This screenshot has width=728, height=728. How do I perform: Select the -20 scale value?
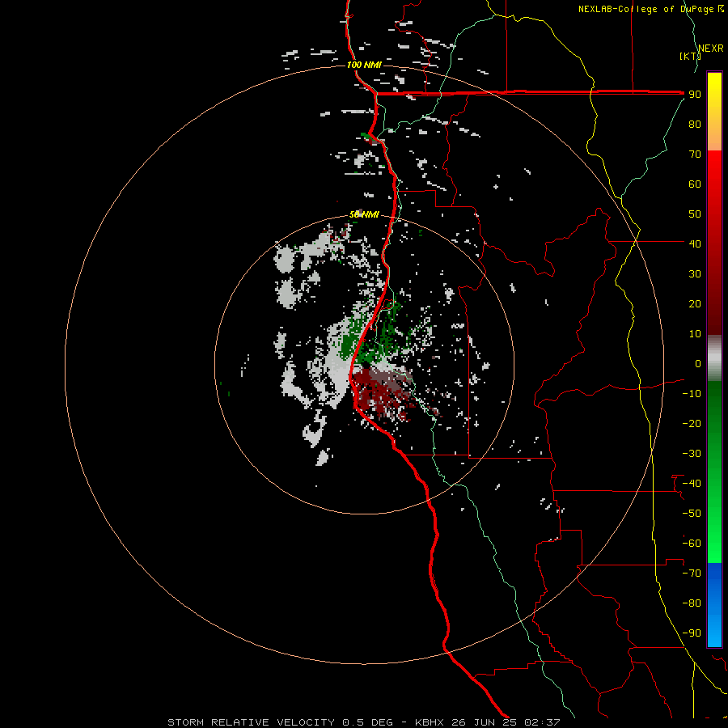[692, 423]
